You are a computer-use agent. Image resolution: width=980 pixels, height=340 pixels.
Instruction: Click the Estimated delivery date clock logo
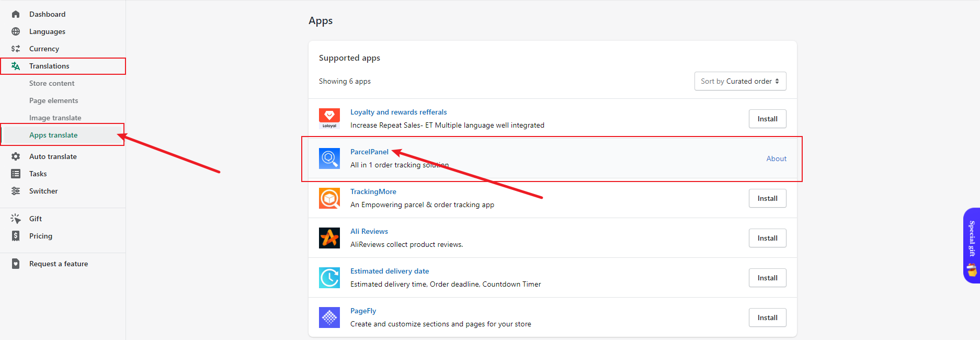pos(329,278)
